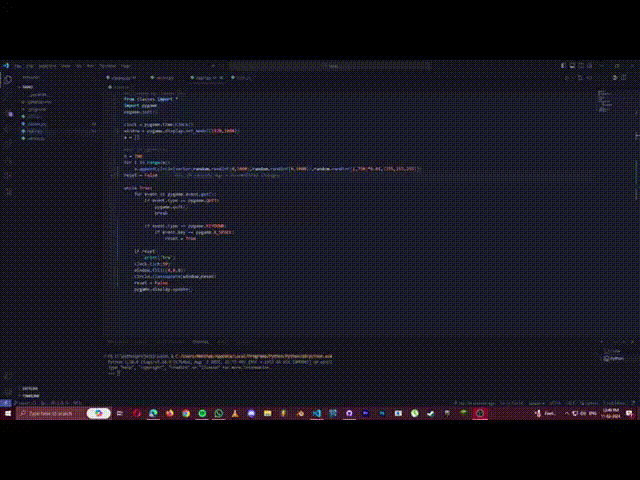Select the TERMINAL tab in the bottom panel

click(x=200, y=342)
